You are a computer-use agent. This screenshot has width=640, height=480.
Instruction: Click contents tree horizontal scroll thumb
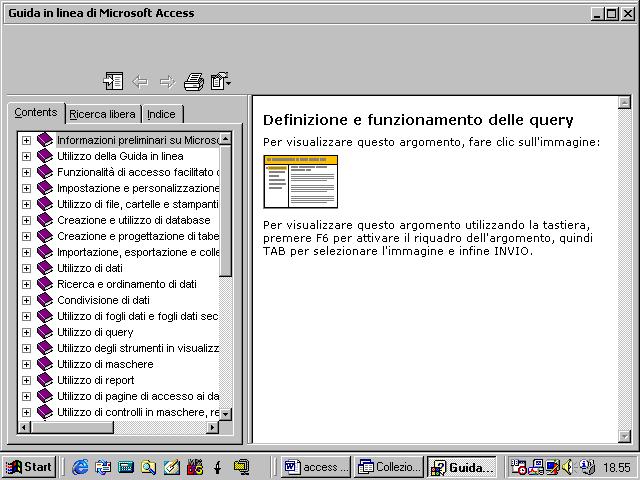coord(72,427)
